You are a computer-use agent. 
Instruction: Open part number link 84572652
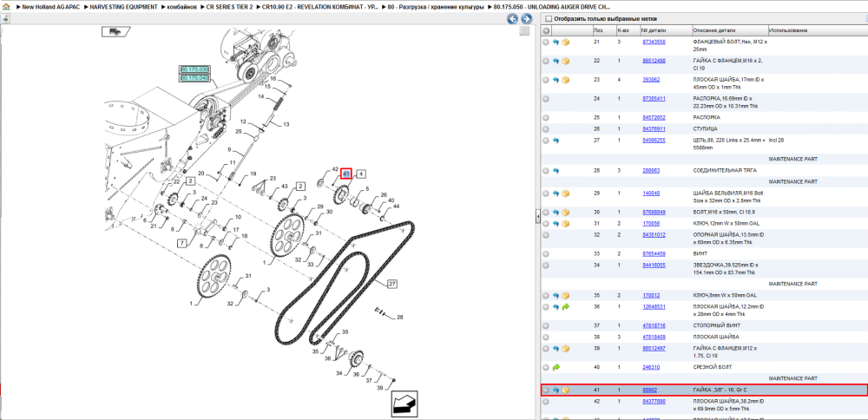654,118
